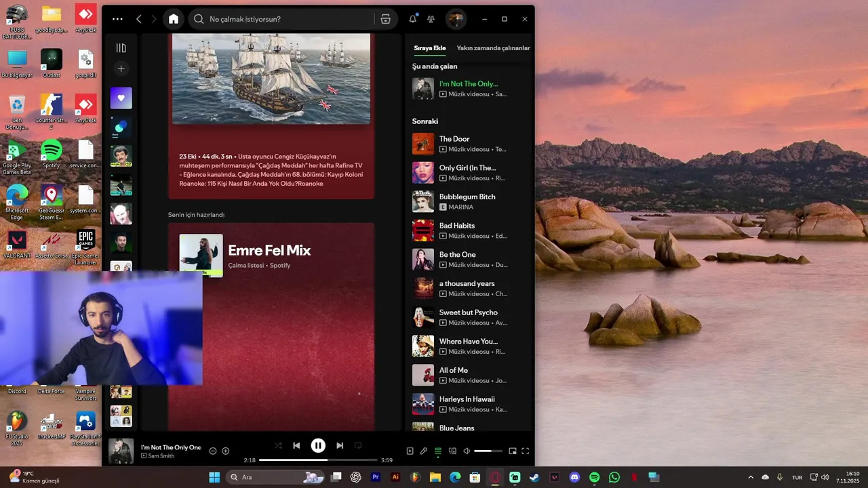Toggle repeat mode

pyautogui.click(x=358, y=445)
